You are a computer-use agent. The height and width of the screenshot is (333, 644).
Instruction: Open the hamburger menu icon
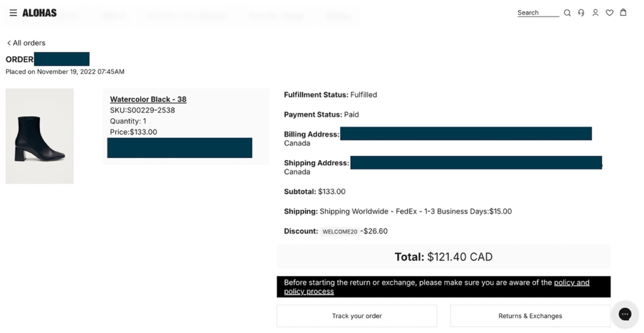(x=13, y=13)
